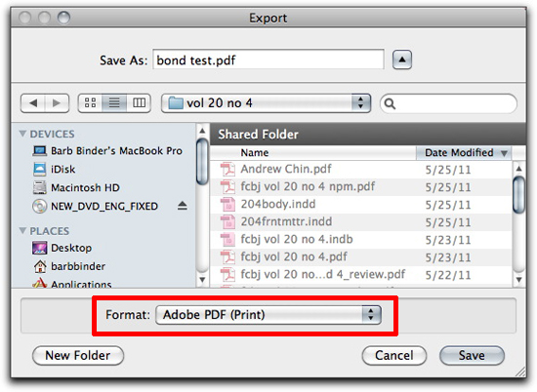This screenshot has height=392, width=537.
Task: Collapse the PLACES section
Action: 22,231
